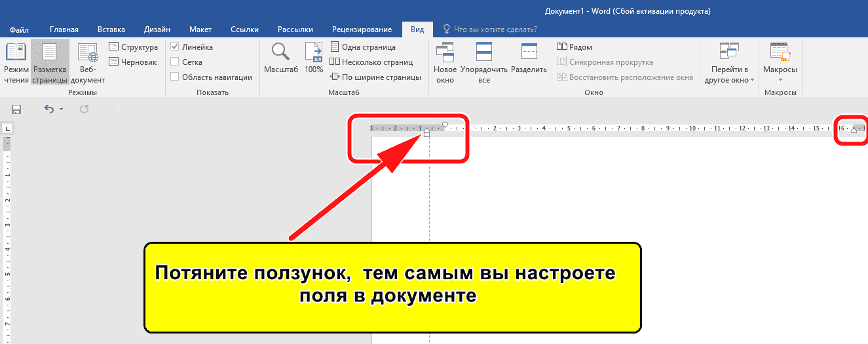Arrange windows with Упорядочить все

point(484,63)
